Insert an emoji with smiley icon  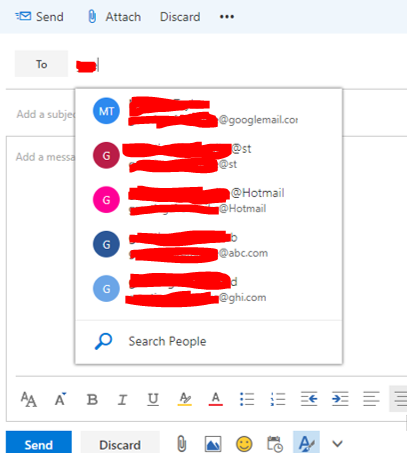coord(244,444)
